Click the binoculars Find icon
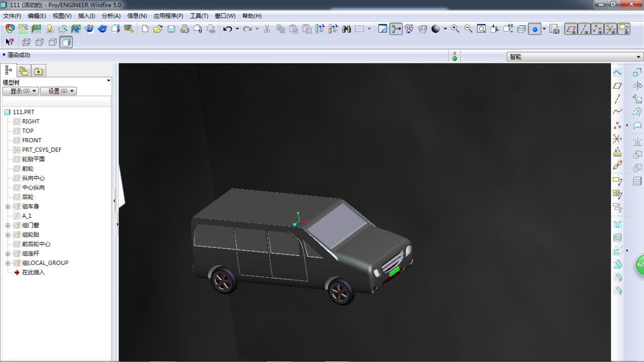The width and height of the screenshot is (644, 362). click(x=346, y=29)
